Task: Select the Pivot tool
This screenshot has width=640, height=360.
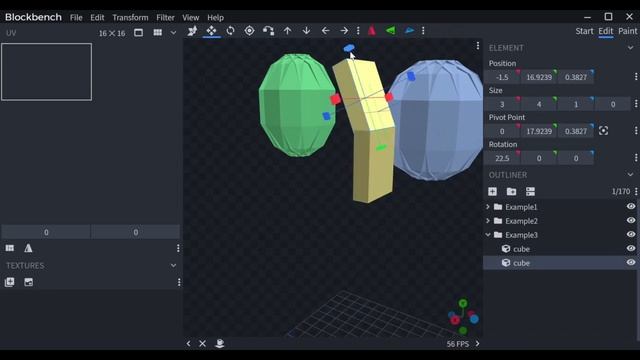Action: [x=249, y=31]
